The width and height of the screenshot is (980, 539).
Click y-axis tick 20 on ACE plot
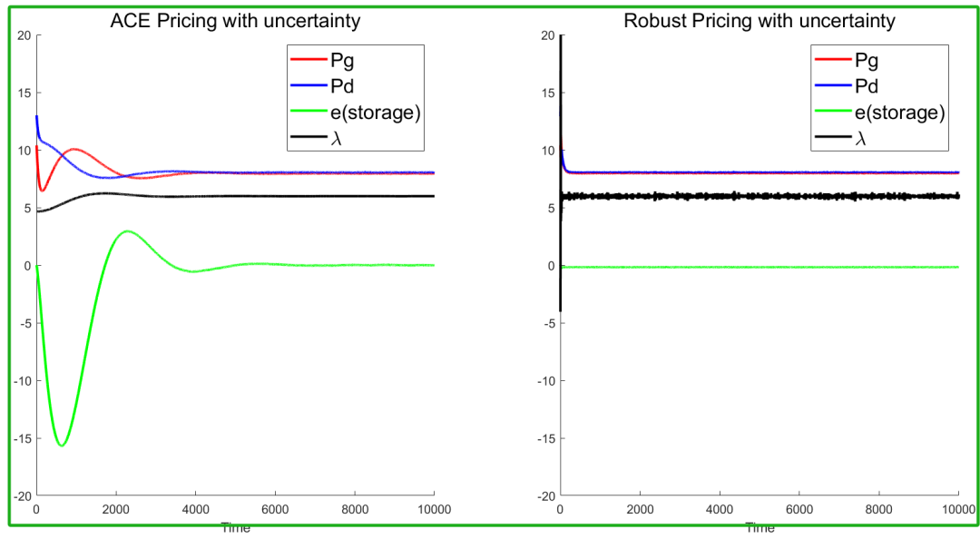(x=24, y=35)
